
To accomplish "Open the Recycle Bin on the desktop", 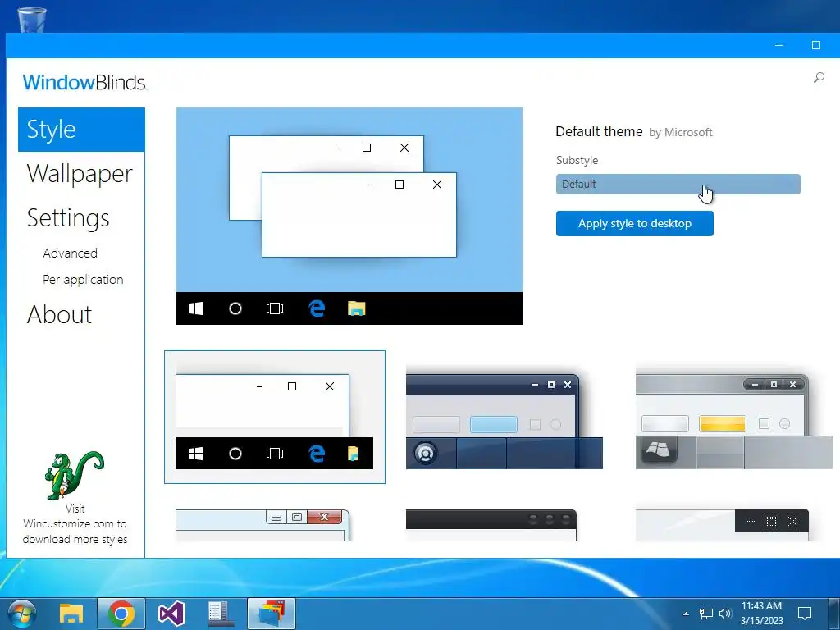I will (32, 20).
